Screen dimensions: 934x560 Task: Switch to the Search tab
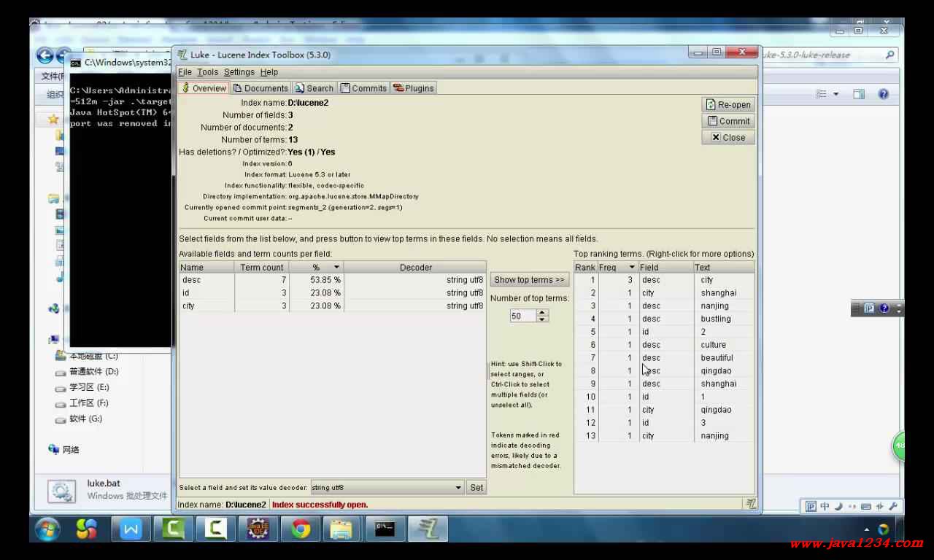[314, 88]
